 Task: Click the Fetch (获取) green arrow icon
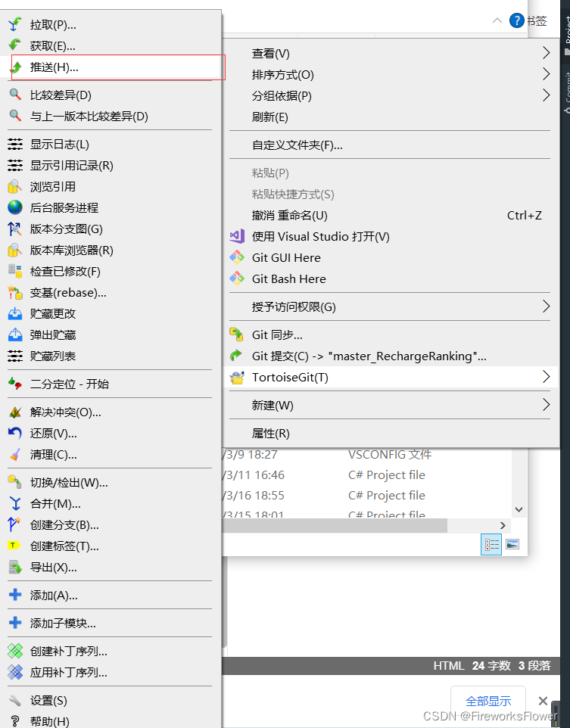[x=15, y=45]
